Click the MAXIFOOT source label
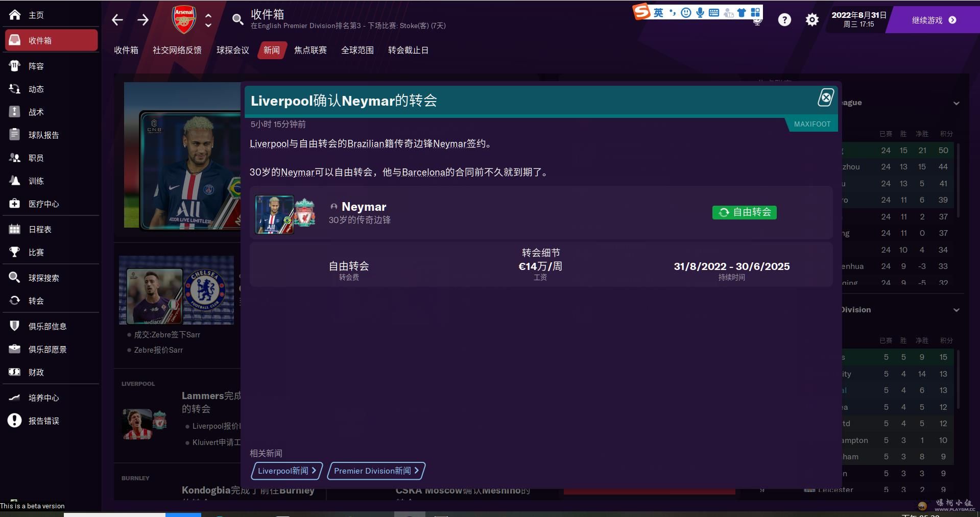 click(x=812, y=124)
